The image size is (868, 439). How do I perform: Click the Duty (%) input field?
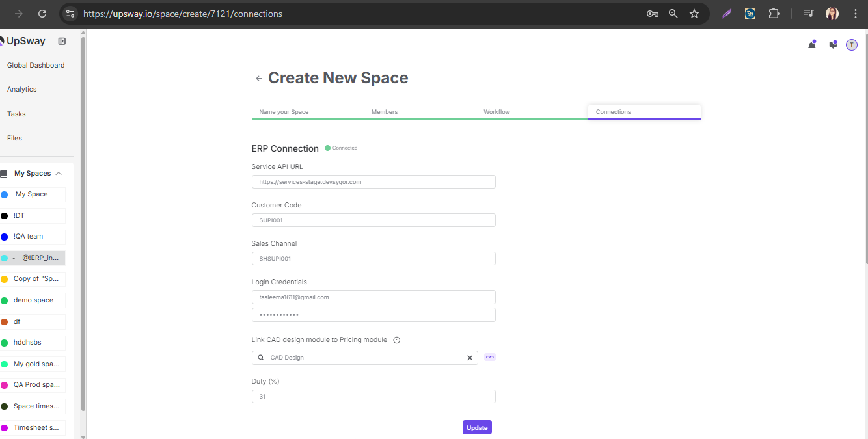[x=373, y=397]
